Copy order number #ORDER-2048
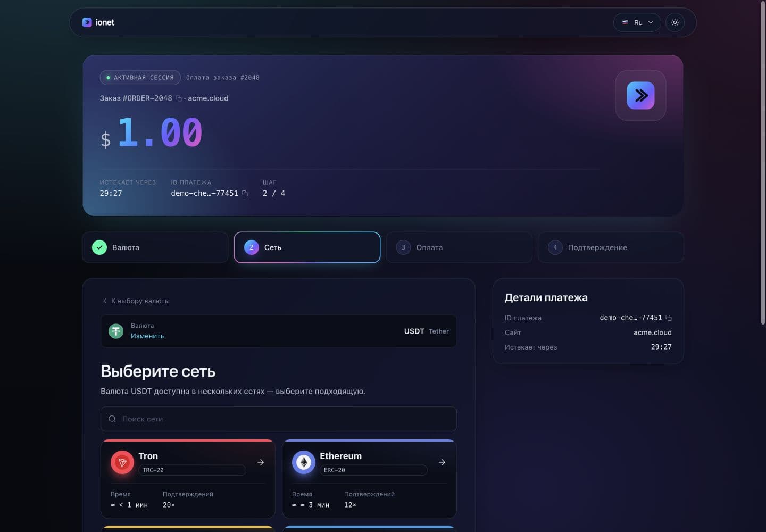Screen dimensions: 766x532 tap(179, 98)
